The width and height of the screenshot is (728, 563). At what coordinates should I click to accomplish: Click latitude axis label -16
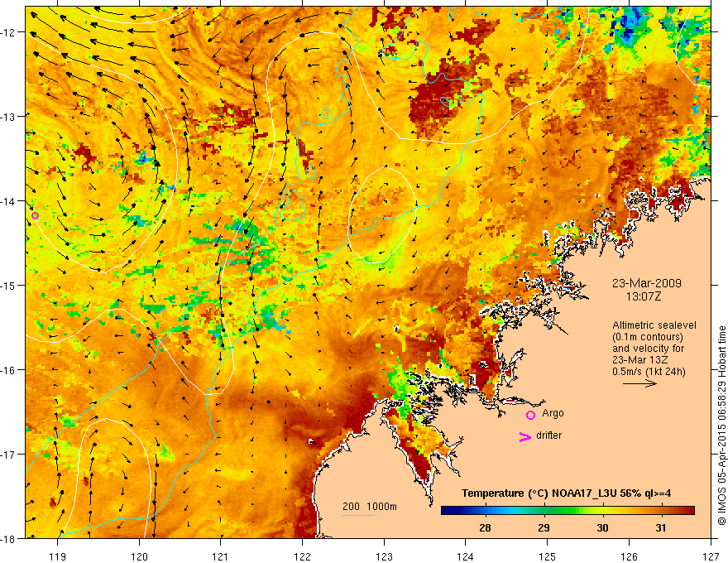(8, 370)
